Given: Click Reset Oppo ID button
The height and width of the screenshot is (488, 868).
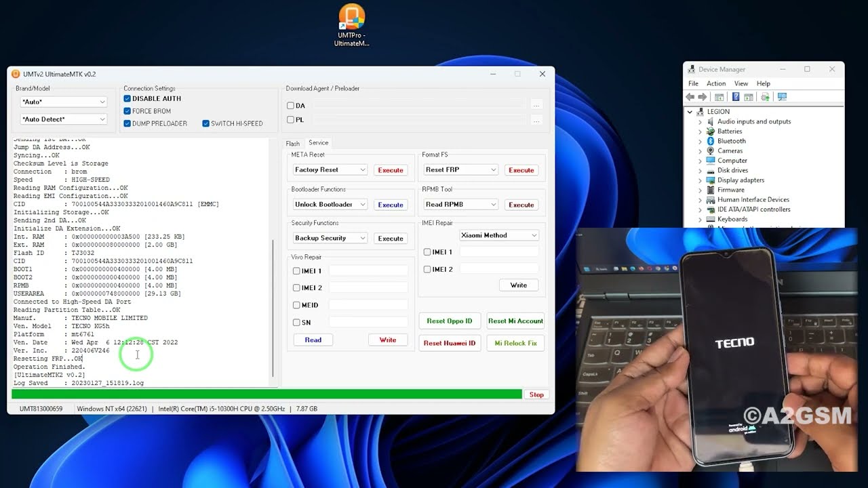Looking at the screenshot, I should tap(450, 321).
